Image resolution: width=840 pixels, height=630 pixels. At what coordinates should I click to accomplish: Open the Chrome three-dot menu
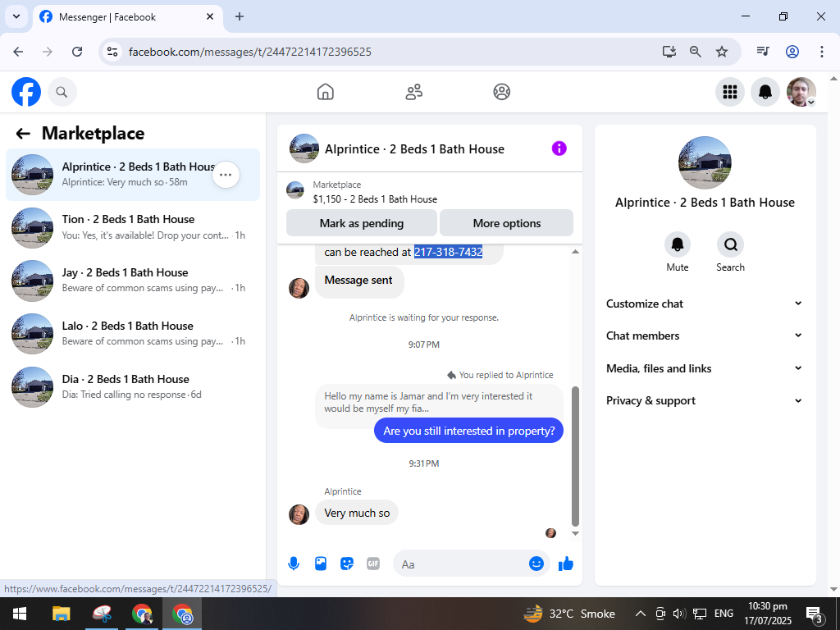821,52
